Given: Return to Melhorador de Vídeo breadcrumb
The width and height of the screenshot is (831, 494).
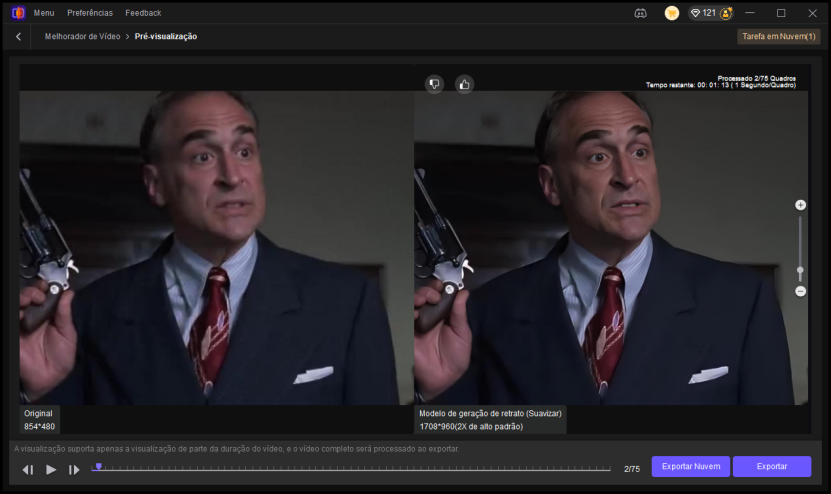Looking at the screenshot, I should [x=82, y=37].
